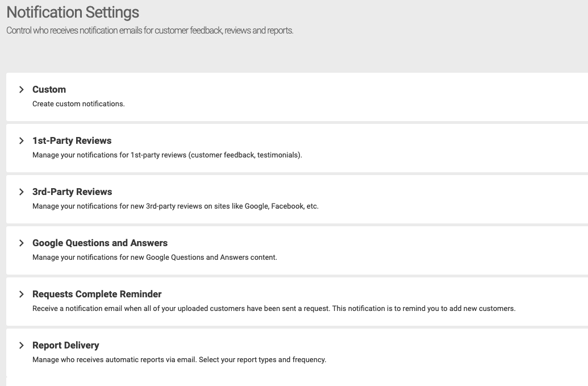Select Custom from the notification settings list
The image size is (588, 386).
tap(49, 89)
